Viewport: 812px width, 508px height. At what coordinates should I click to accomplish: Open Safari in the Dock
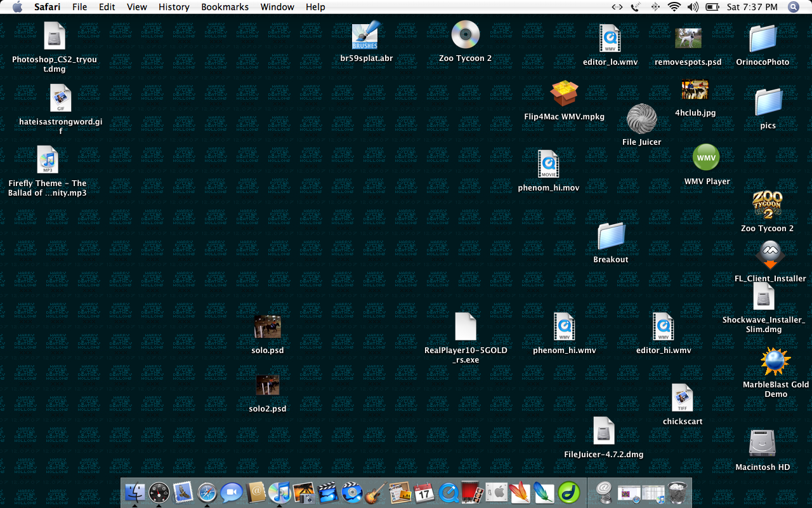[207, 492]
